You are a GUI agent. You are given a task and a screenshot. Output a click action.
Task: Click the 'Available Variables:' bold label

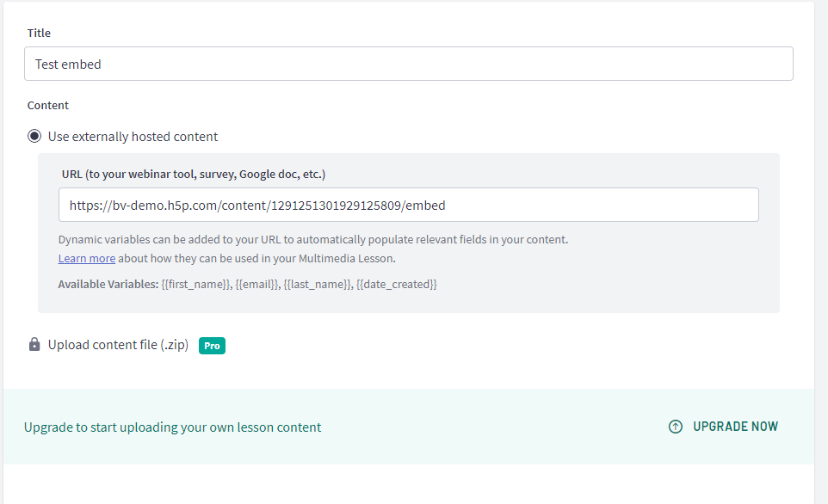click(108, 285)
